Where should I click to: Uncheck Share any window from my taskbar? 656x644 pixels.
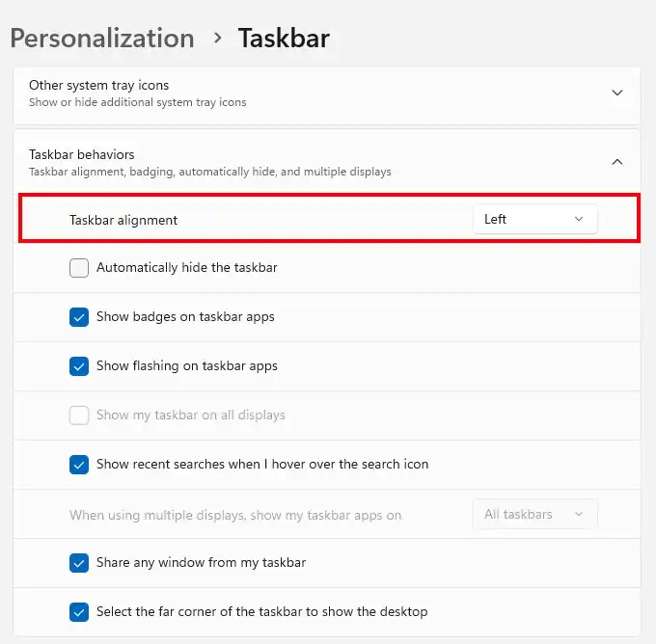pyautogui.click(x=79, y=562)
